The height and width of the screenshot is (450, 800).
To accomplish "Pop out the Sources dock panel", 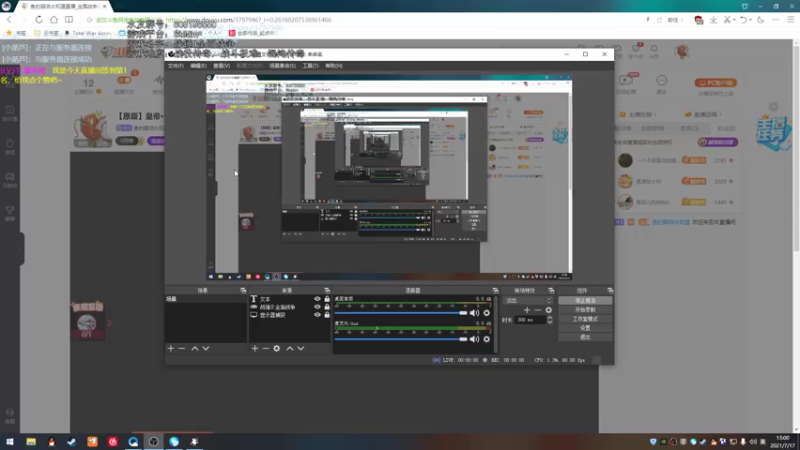I will click(327, 290).
